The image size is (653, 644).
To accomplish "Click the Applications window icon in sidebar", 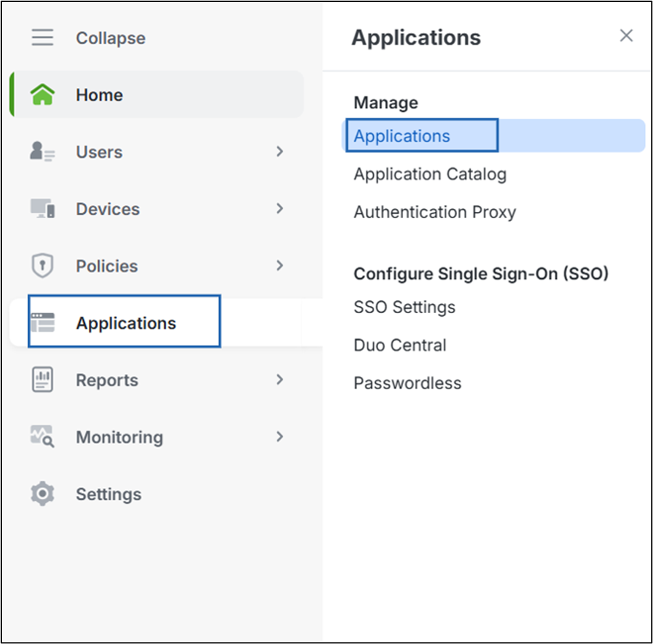I will coord(42,322).
